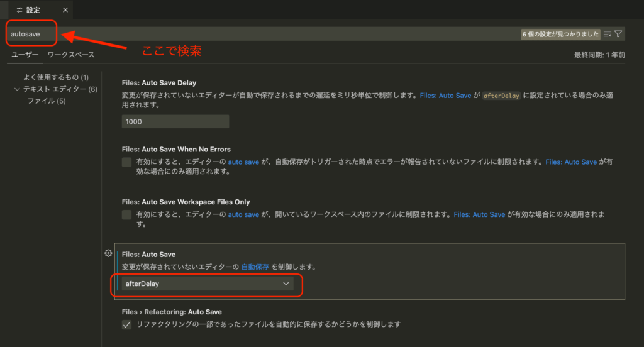644x347 pixels.
Task: Uncheck the Refactoring Auto Save checkbox
Action: coord(127,324)
